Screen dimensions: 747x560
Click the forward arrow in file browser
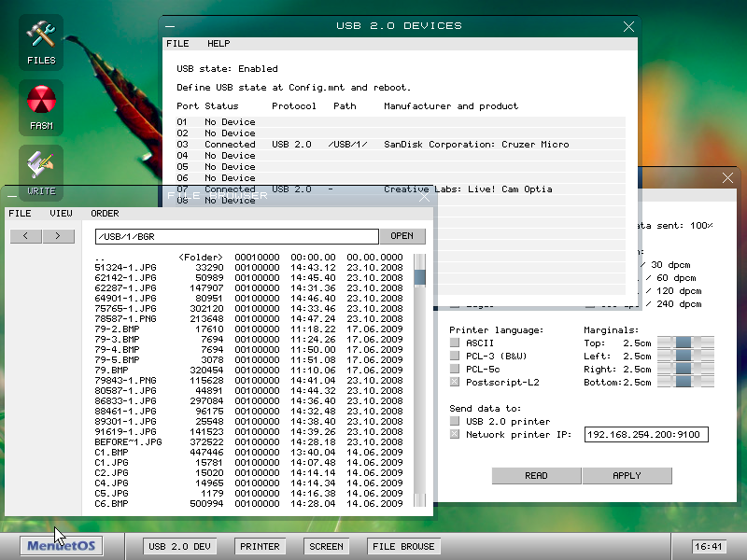click(58, 236)
